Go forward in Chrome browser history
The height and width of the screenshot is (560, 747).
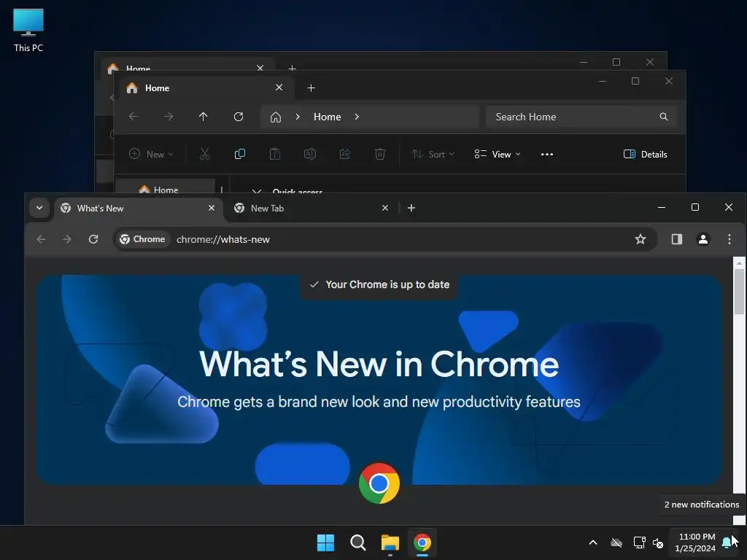pyautogui.click(x=67, y=239)
